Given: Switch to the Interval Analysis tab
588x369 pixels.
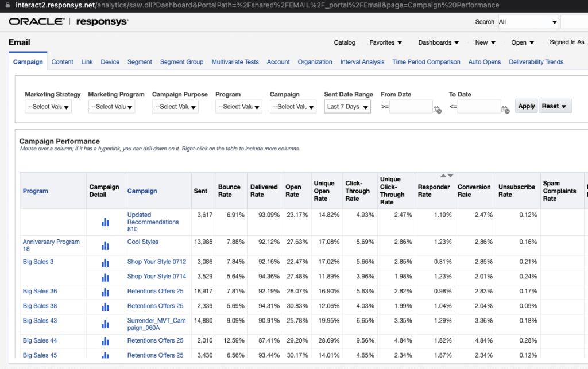Looking at the screenshot, I should coord(362,62).
